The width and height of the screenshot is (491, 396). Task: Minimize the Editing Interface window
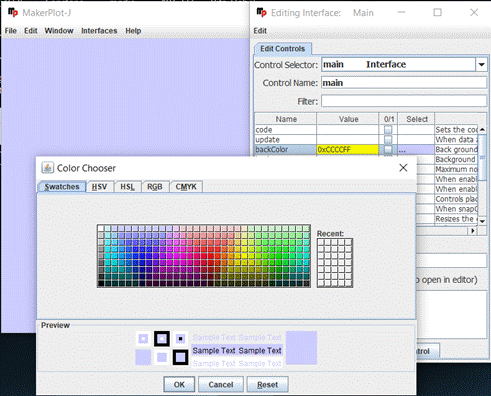coord(401,13)
